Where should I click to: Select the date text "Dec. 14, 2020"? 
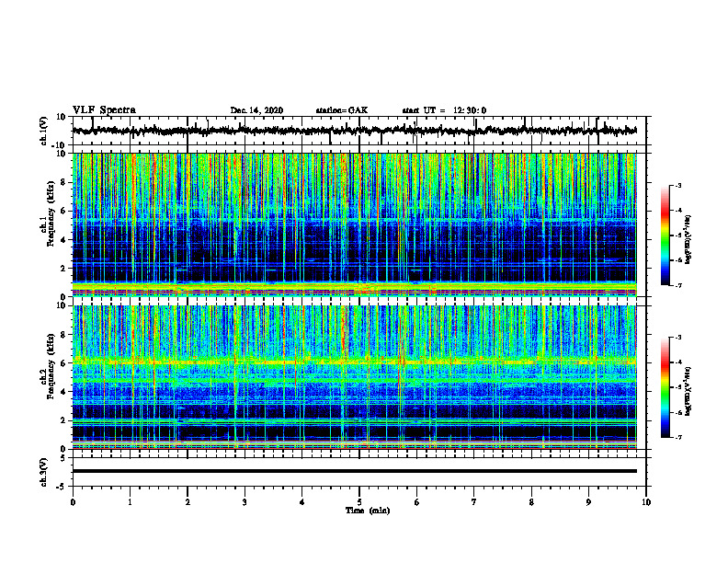pos(256,110)
